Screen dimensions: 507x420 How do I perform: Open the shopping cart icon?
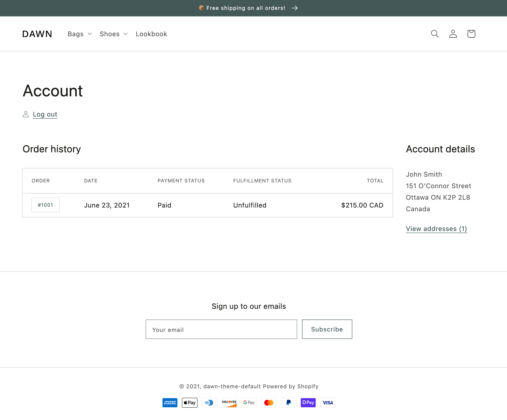click(471, 34)
